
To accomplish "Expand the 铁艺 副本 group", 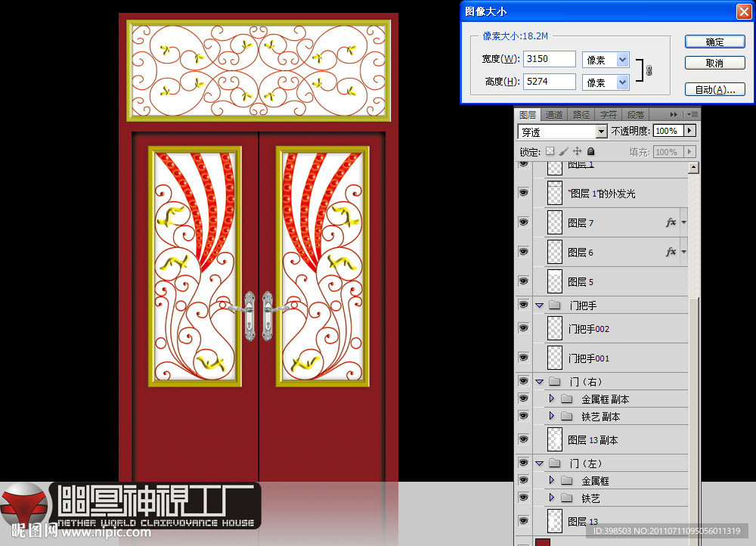I will [552, 416].
